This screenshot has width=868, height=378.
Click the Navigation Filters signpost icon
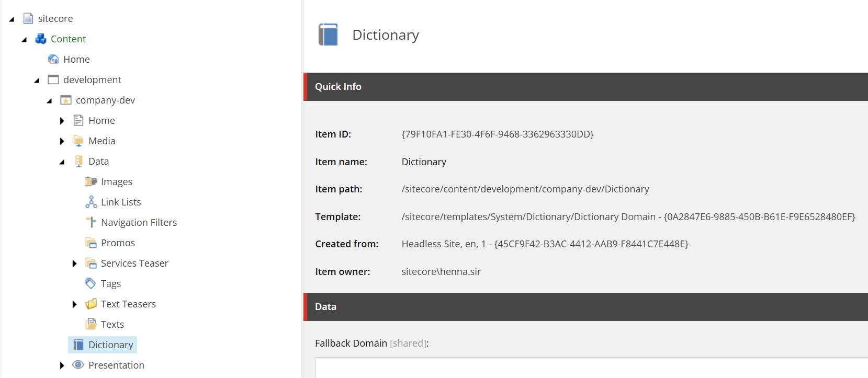coord(91,222)
